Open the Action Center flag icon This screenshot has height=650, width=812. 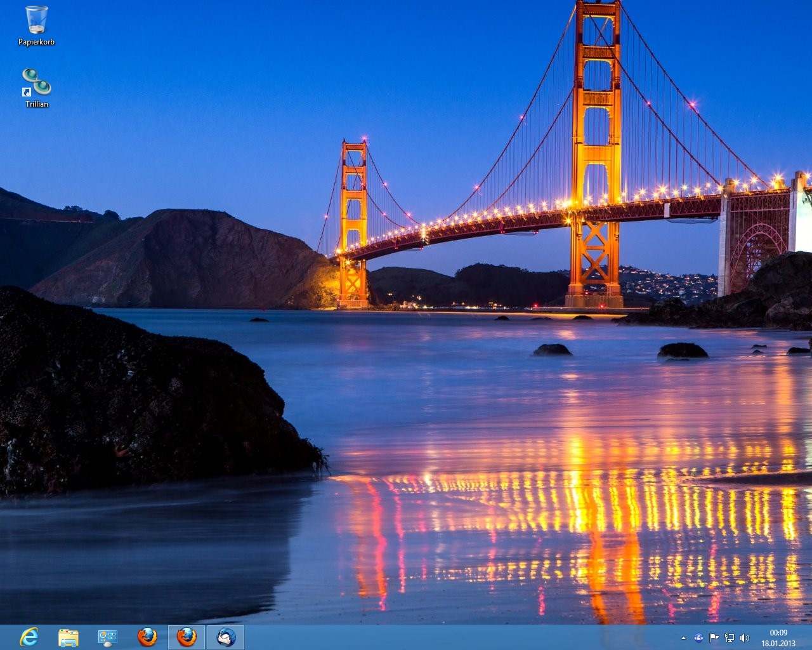(714, 638)
